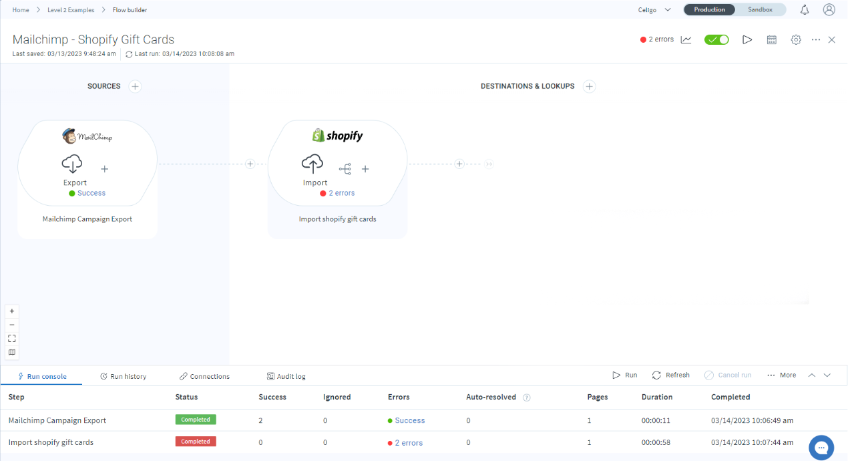Image resolution: width=868 pixels, height=461 pixels.
Task: Add a processor via plus on Mailchimp Export
Action: (x=104, y=169)
